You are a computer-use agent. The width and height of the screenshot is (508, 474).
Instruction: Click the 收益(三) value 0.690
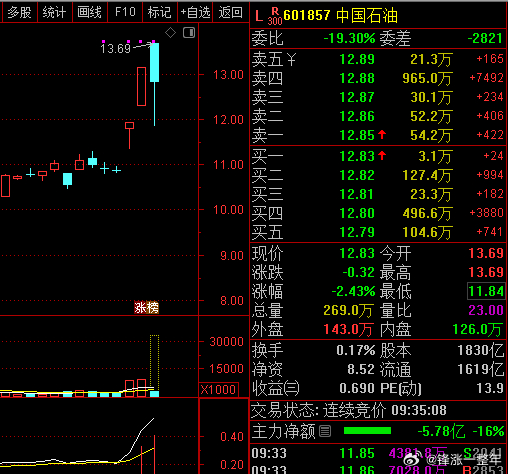[x=357, y=388]
